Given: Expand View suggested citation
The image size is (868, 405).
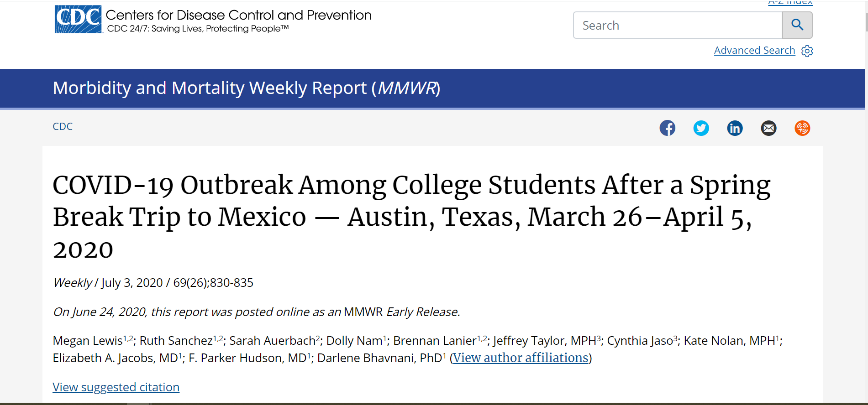Looking at the screenshot, I should click(116, 387).
